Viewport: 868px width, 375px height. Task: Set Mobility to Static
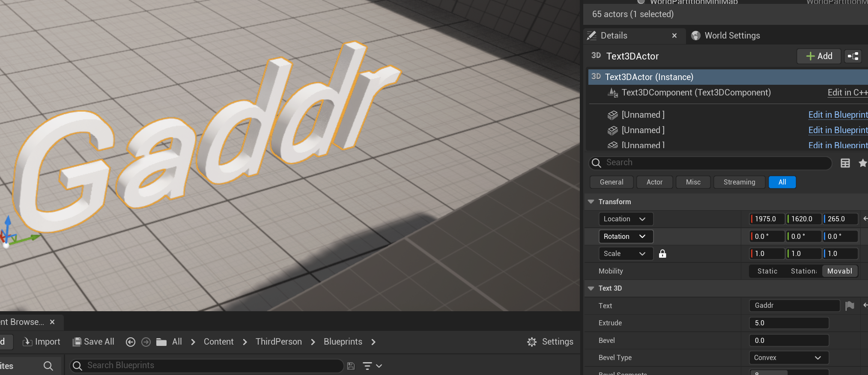pyautogui.click(x=767, y=271)
